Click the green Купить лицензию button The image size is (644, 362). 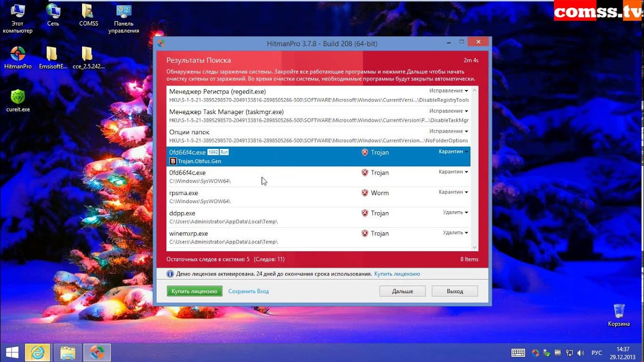click(194, 291)
